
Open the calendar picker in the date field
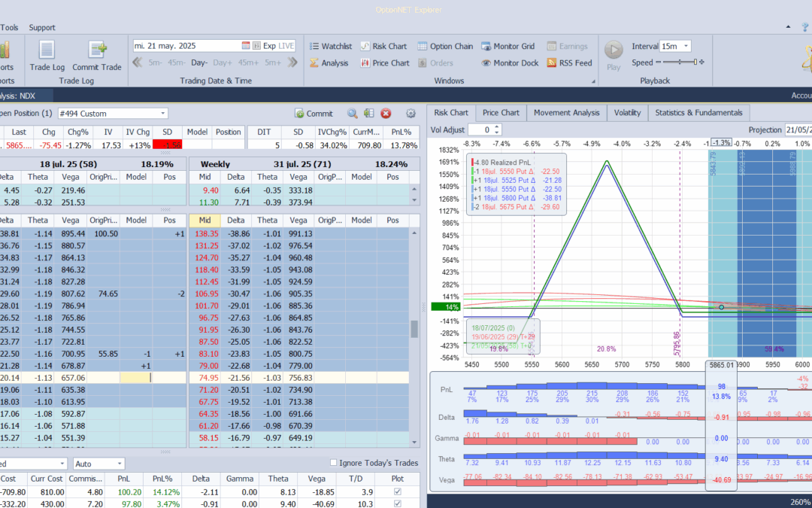pos(246,46)
